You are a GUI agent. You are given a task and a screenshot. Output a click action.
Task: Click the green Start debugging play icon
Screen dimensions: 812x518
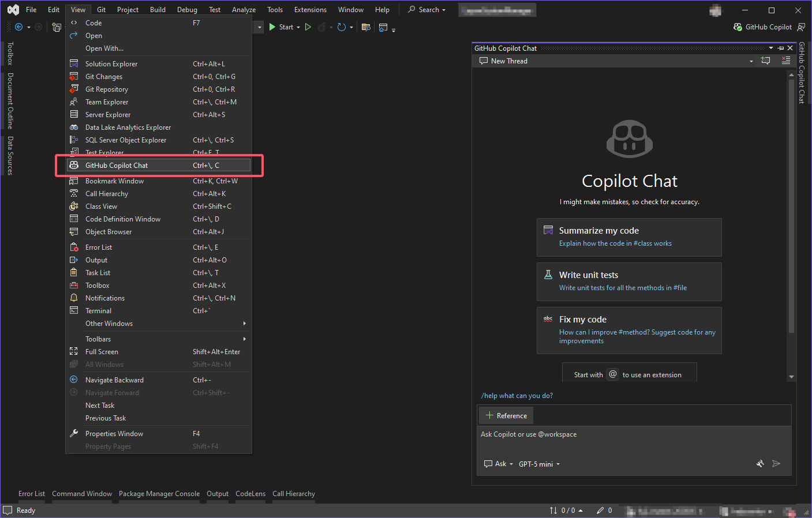pyautogui.click(x=272, y=27)
